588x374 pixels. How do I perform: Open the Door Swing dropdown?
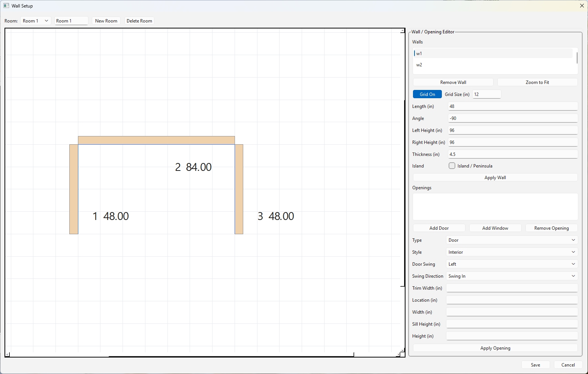pos(512,264)
